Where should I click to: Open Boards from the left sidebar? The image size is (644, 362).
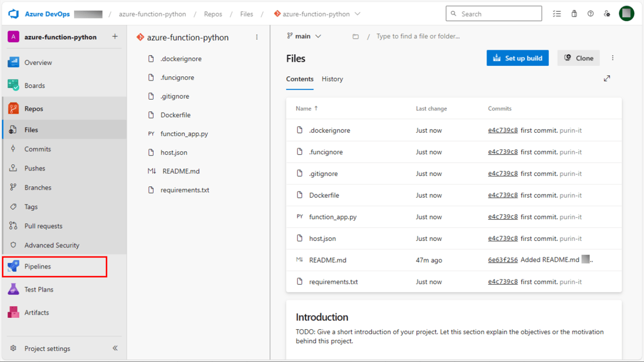35,85
